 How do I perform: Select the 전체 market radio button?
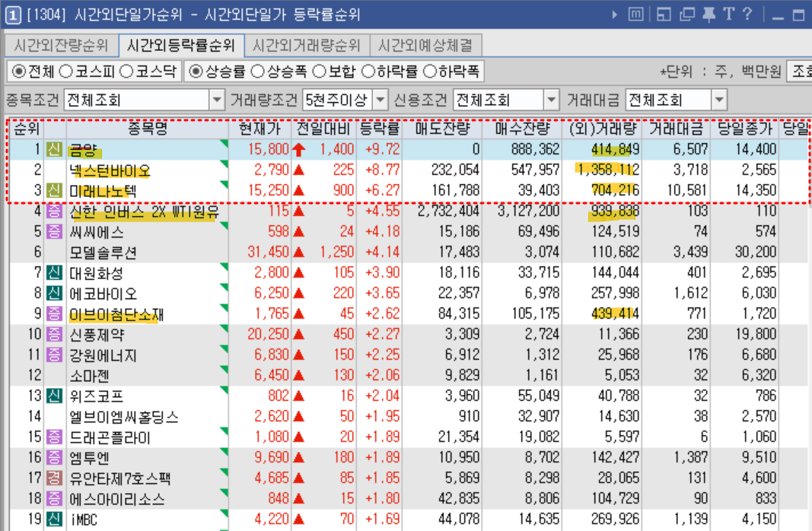coord(18,72)
